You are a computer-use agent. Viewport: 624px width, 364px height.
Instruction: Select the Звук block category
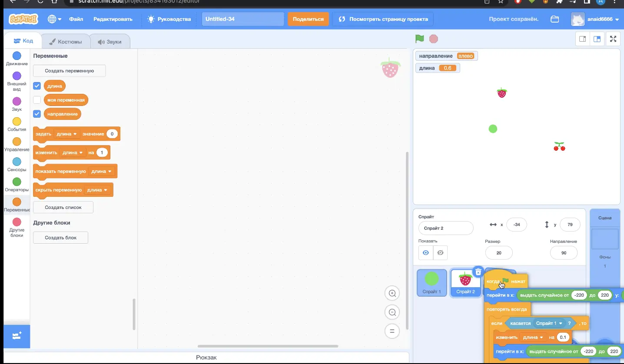pyautogui.click(x=17, y=104)
